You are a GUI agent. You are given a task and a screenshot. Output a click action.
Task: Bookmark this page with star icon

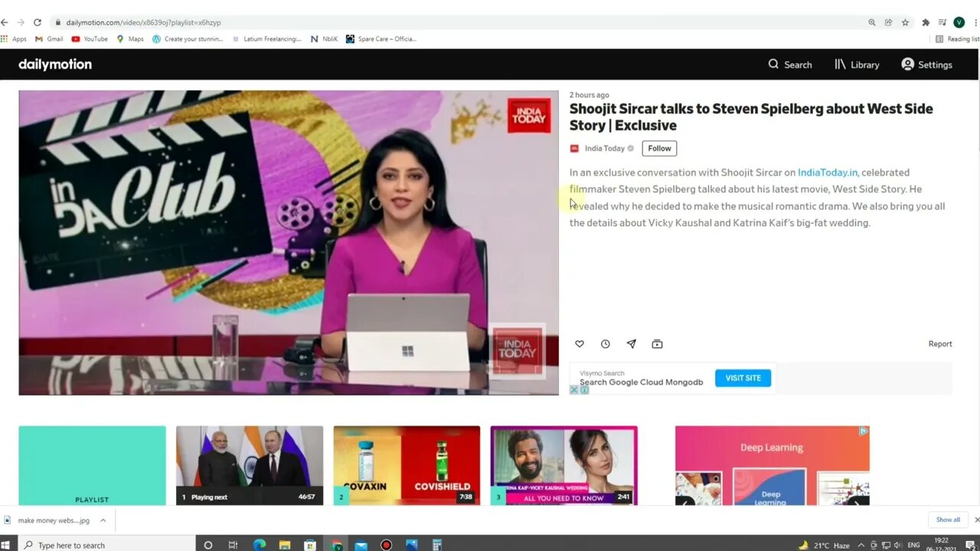(x=905, y=22)
